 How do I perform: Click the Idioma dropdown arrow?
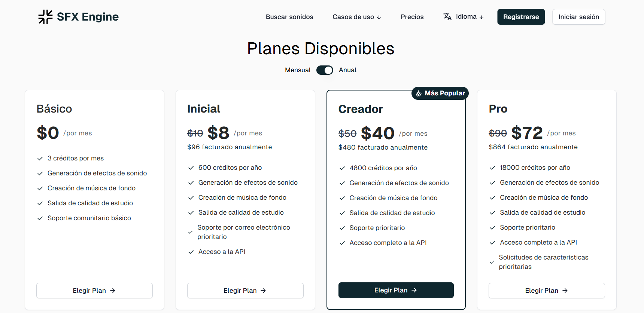(482, 17)
